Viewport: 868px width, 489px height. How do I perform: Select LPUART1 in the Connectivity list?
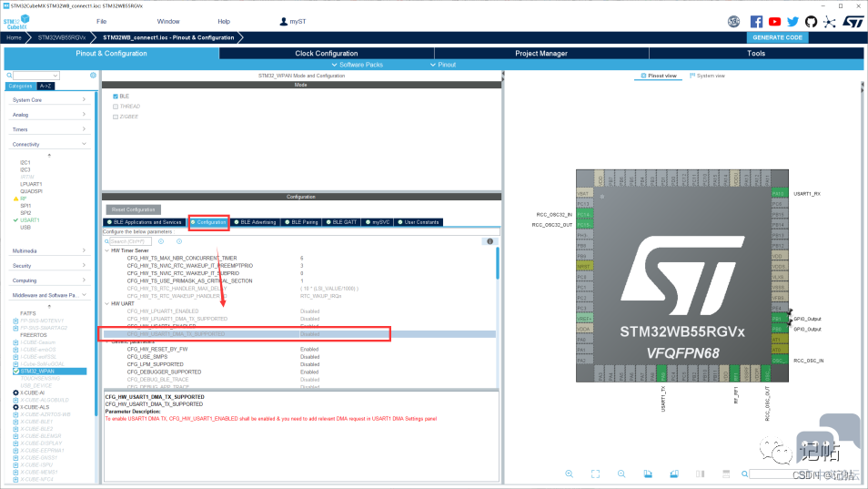point(31,185)
